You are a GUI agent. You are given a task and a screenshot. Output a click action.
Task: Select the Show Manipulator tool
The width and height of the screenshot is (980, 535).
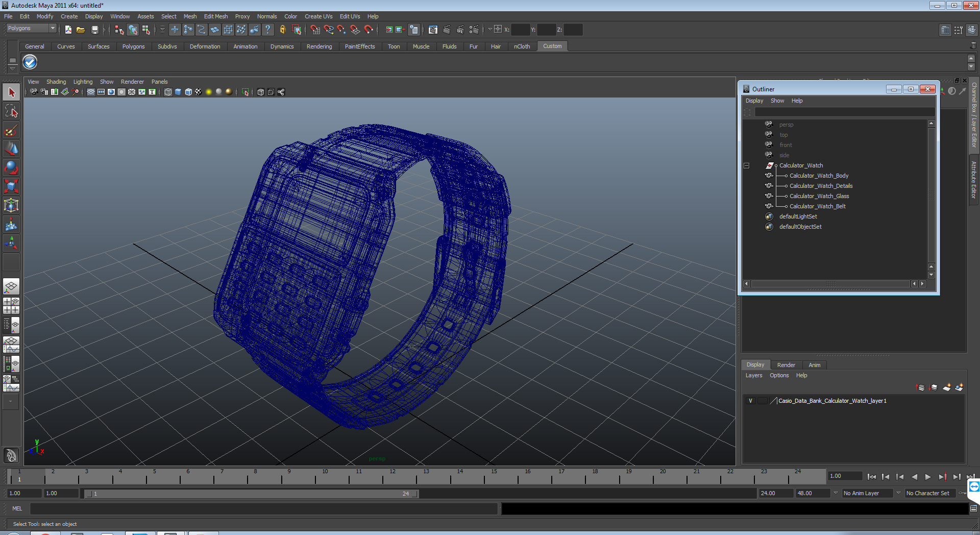11,243
